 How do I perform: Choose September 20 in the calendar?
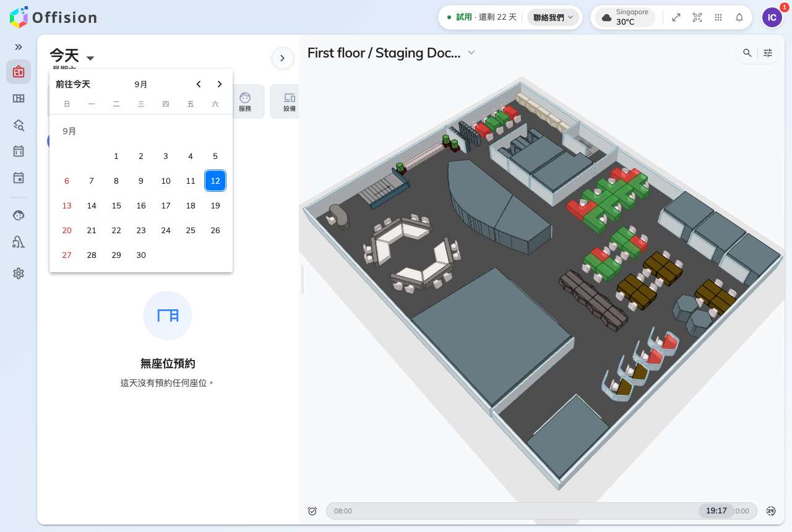coord(67,230)
